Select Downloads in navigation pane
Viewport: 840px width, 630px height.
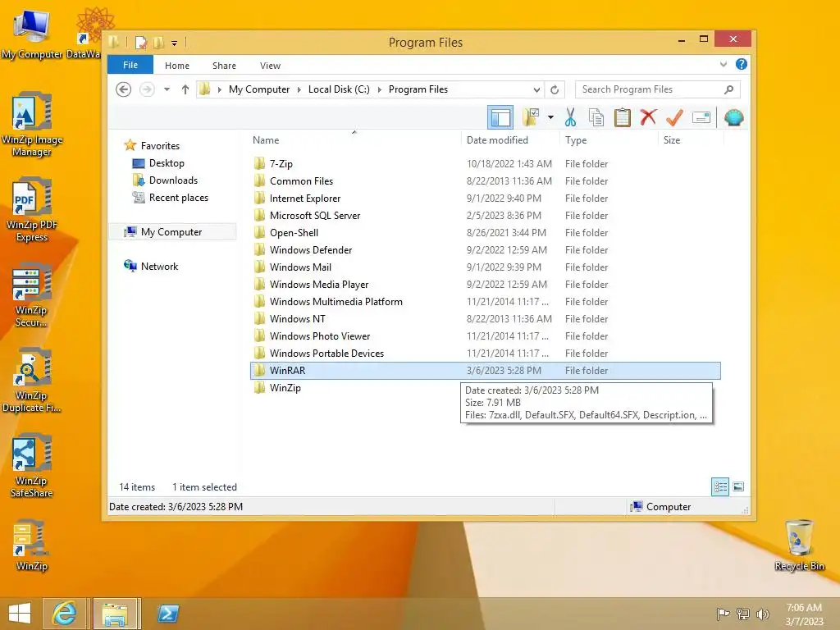173,180
